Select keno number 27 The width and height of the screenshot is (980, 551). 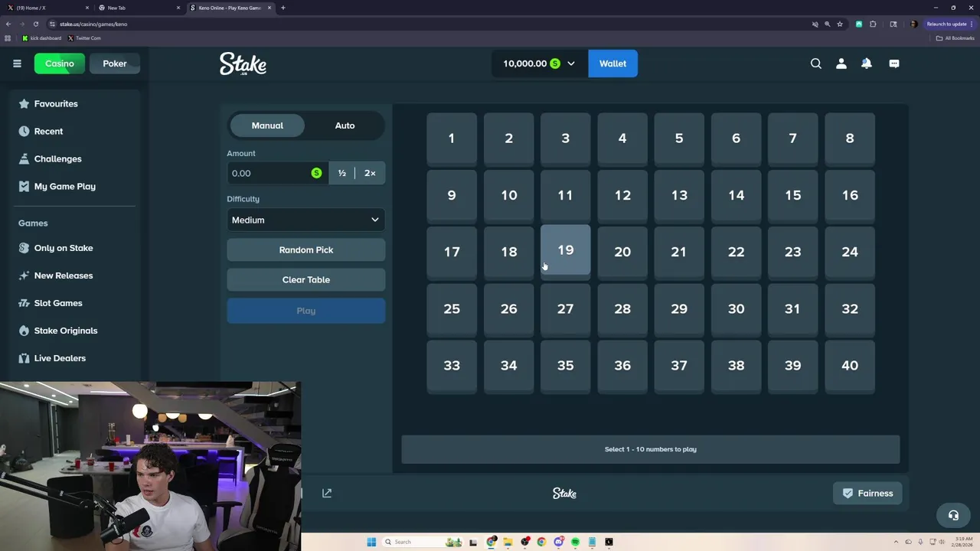tap(566, 309)
